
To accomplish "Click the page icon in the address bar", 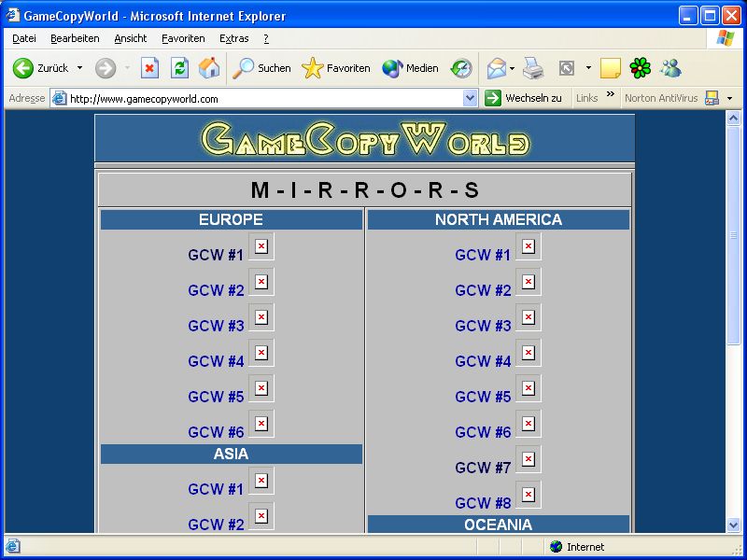I will pos(59,99).
